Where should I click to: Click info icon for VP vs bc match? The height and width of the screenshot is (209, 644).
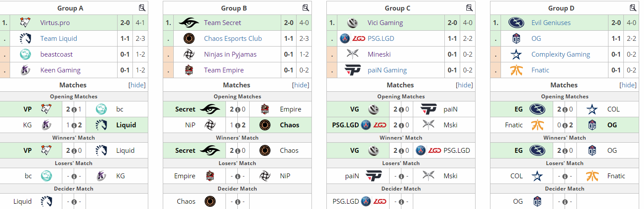[74, 109]
